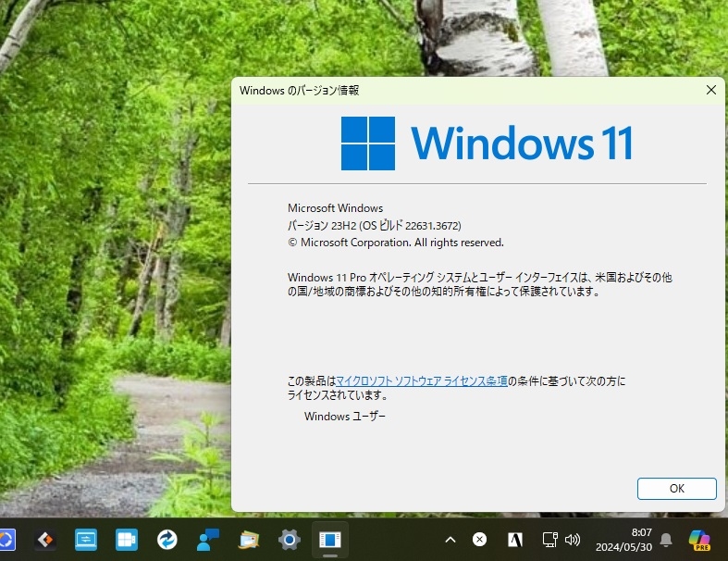Open the Copilot preview icon

(699, 540)
